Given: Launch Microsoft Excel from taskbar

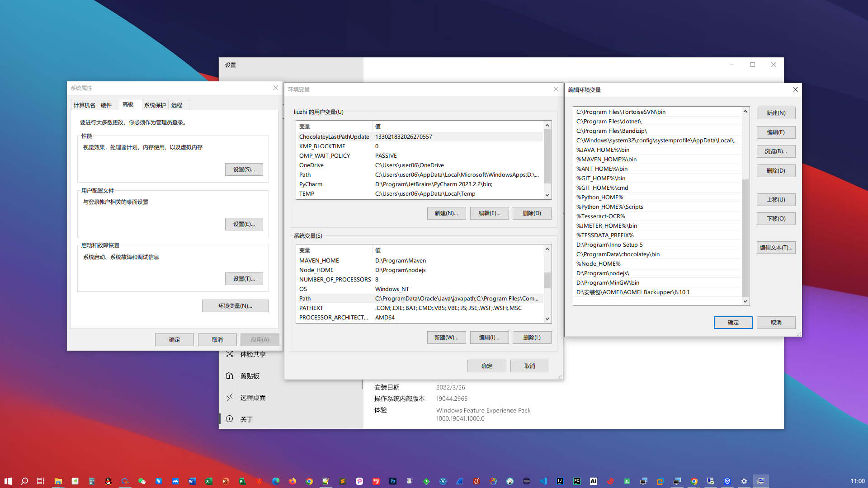Looking at the screenshot, I should pyautogui.click(x=208, y=481).
